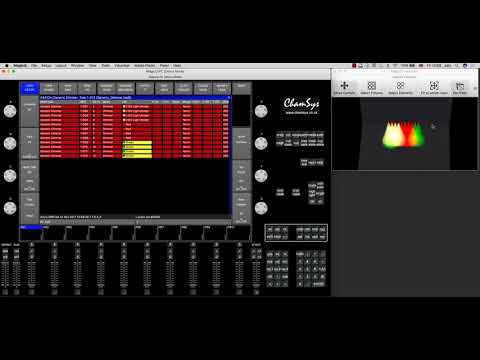Expand visualiser toolbar overflow chevron
Screen dimensions: 480x360
(475, 89)
